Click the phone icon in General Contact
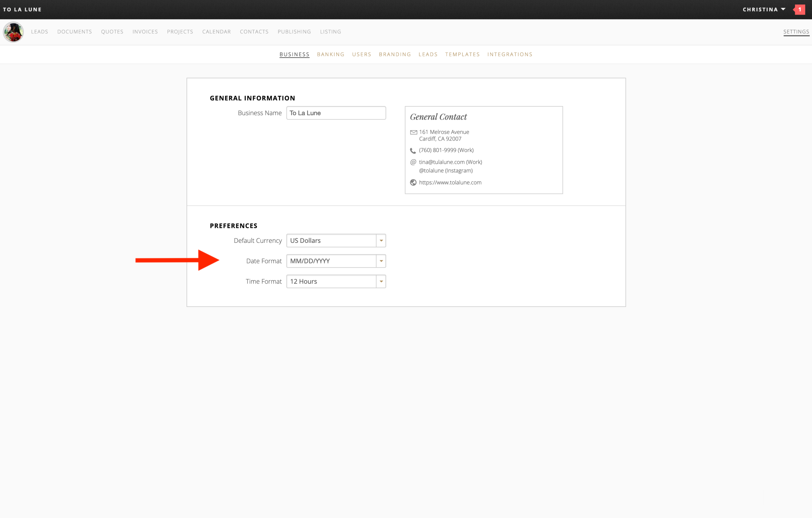 (413, 150)
